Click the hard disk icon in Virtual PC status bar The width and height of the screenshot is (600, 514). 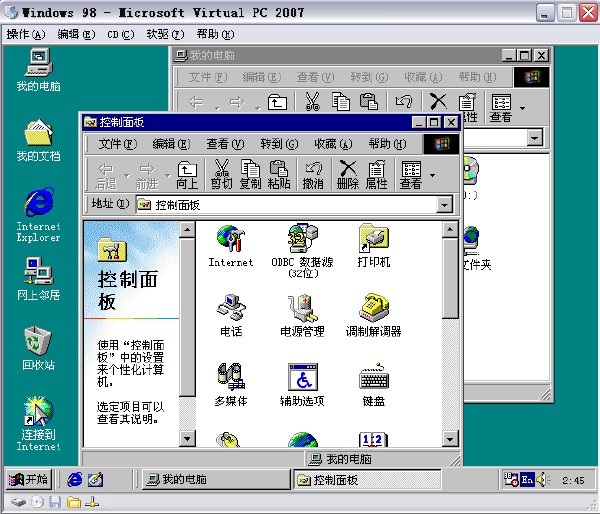(x=18, y=502)
